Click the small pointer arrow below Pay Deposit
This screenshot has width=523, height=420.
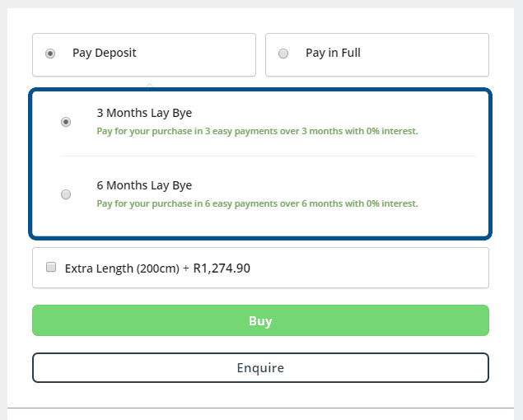(150, 86)
